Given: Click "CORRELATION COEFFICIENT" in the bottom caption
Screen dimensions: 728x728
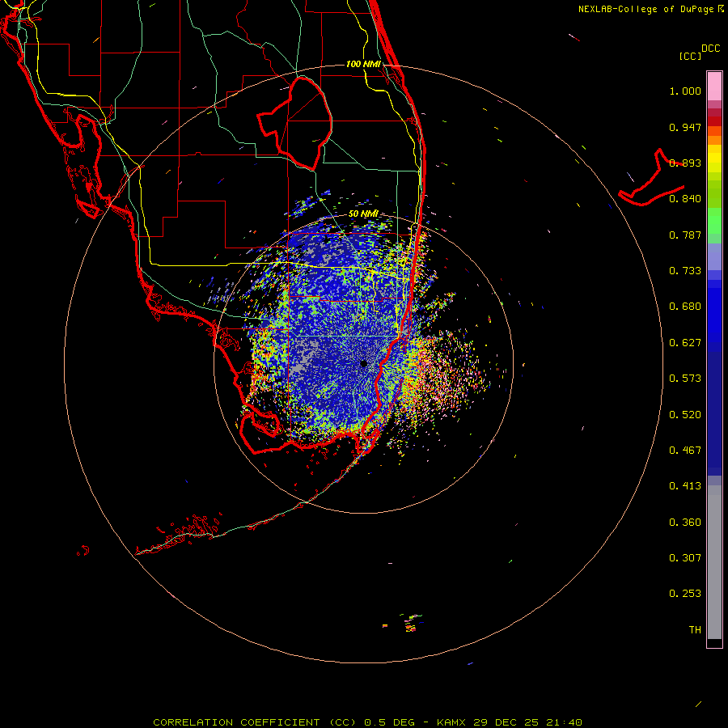Looking at the screenshot, I should (x=236, y=722).
